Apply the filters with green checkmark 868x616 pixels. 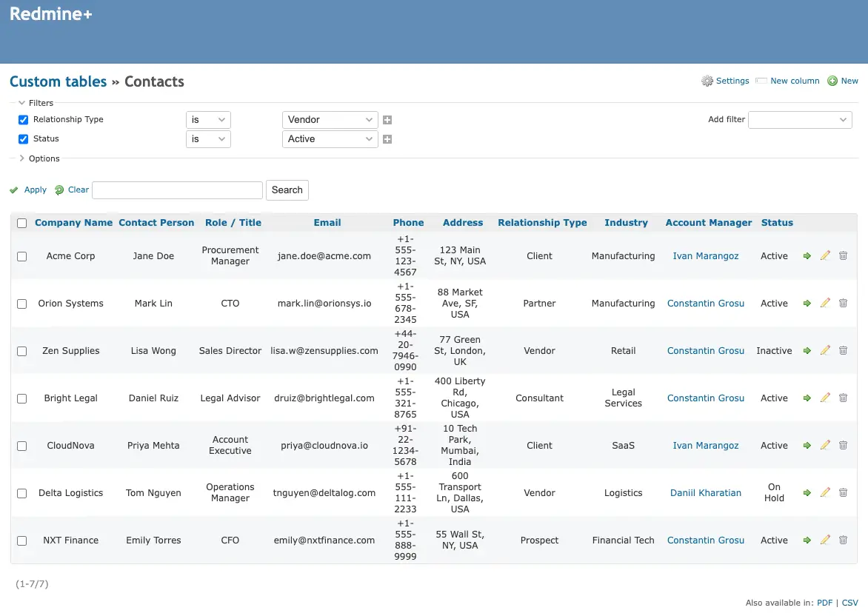point(28,190)
